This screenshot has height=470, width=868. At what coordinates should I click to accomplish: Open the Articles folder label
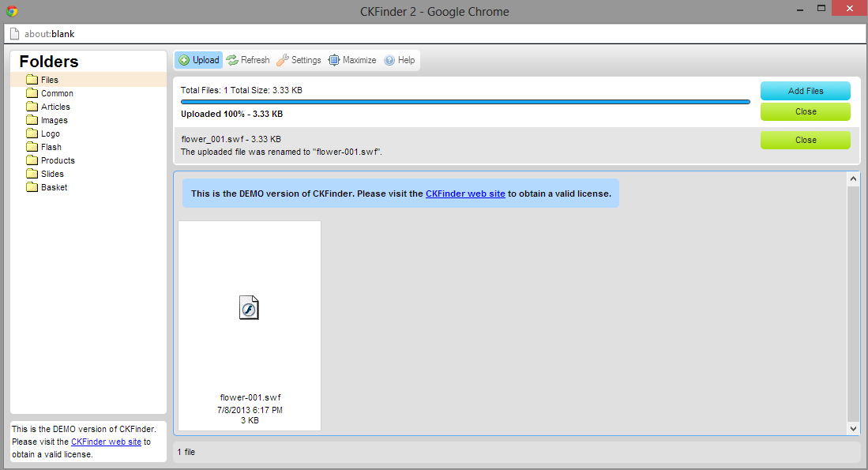tap(55, 107)
